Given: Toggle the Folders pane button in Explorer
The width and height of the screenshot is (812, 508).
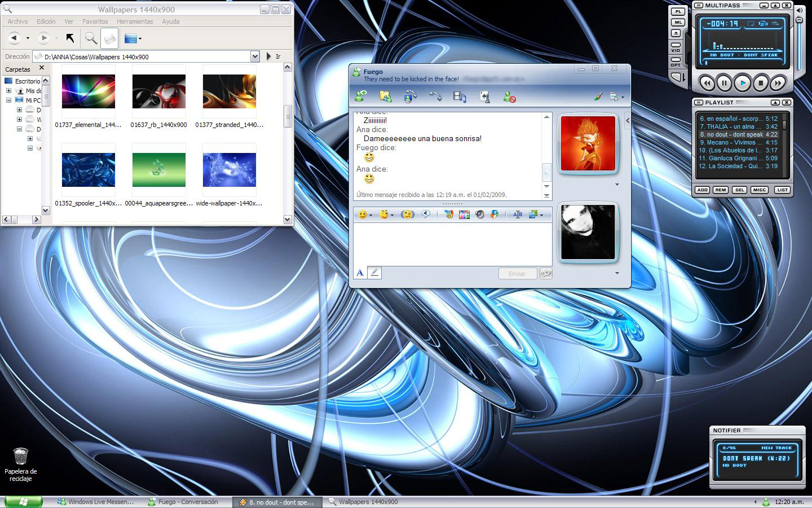Looking at the screenshot, I should [109, 38].
